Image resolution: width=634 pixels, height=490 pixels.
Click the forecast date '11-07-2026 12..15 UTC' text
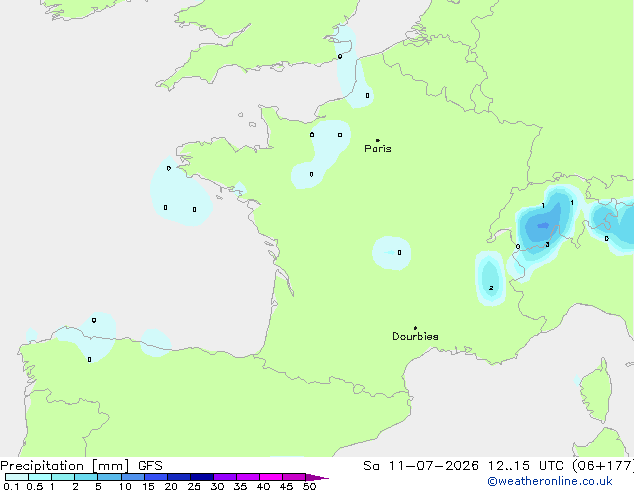[x=476, y=466]
